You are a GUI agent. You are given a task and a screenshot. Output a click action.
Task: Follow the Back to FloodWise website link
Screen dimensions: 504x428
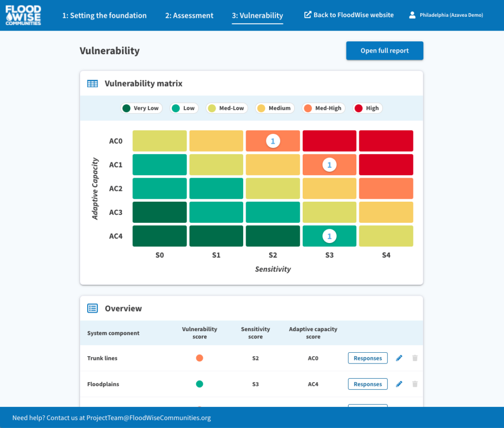[349, 15]
